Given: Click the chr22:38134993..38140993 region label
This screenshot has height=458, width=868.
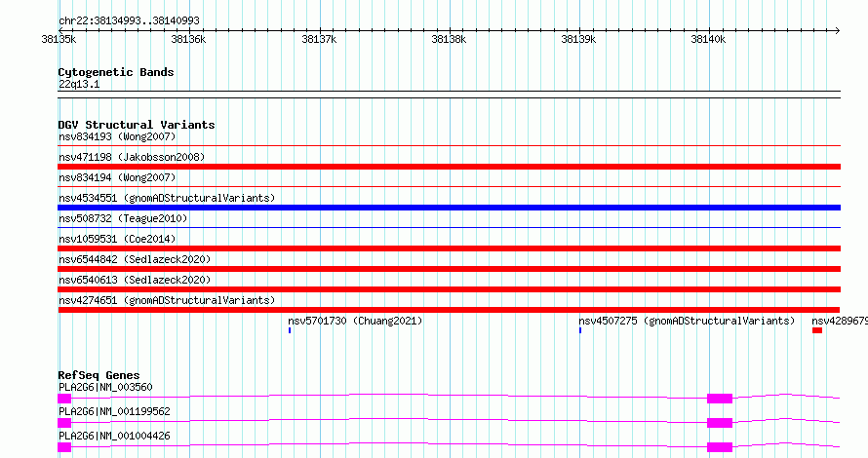Looking at the screenshot, I should [x=129, y=20].
